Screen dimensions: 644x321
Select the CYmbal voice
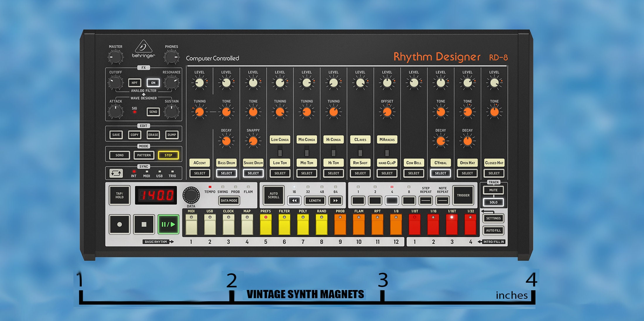click(x=441, y=173)
